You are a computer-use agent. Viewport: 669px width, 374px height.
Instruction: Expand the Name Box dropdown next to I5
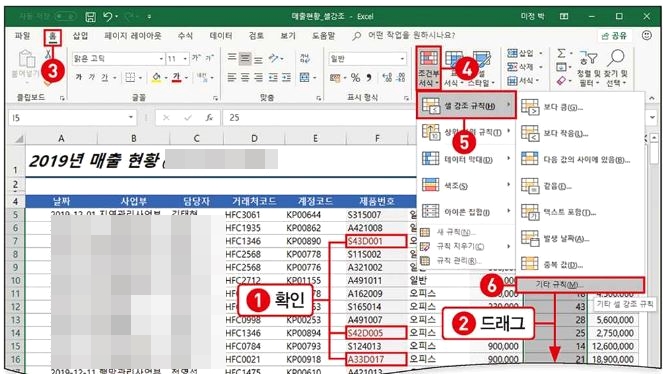(131, 117)
